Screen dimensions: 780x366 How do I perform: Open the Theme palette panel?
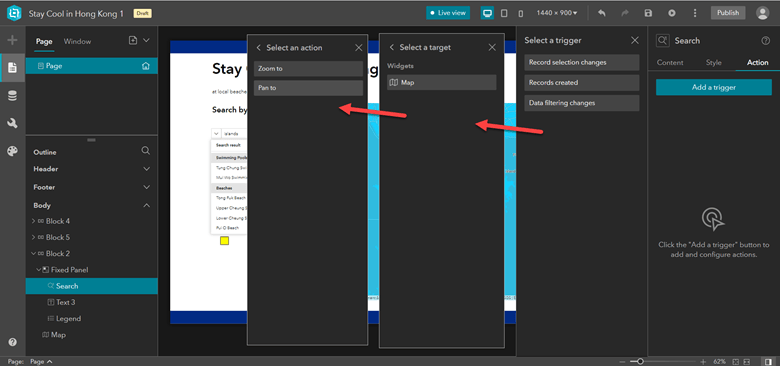12,151
